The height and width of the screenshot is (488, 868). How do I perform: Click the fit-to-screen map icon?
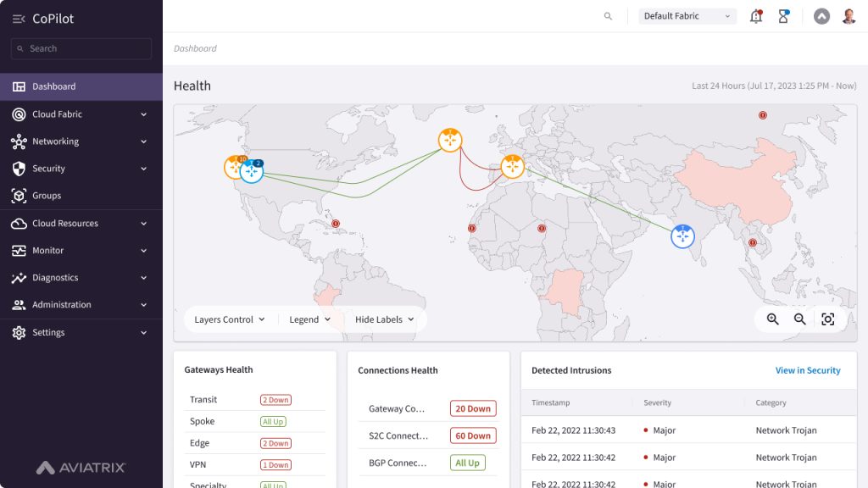coord(828,319)
